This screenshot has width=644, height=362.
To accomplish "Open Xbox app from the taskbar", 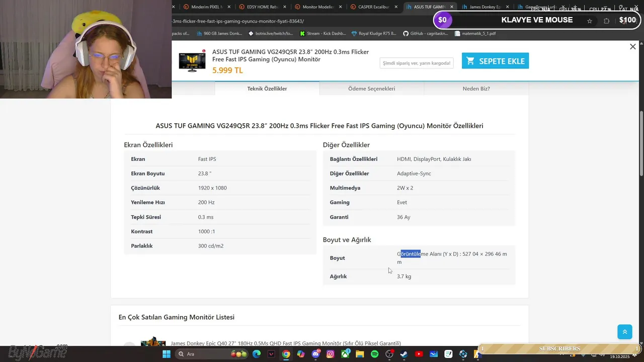I will click(x=345, y=354).
